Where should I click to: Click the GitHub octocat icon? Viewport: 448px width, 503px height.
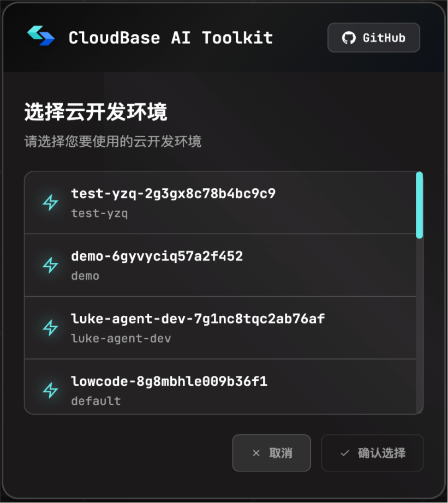(349, 38)
